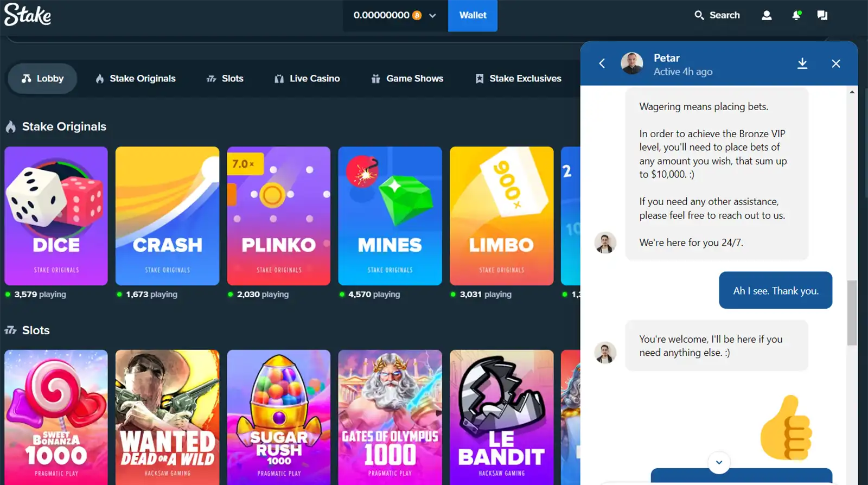Switch to the Slots tab

(x=225, y=79)
